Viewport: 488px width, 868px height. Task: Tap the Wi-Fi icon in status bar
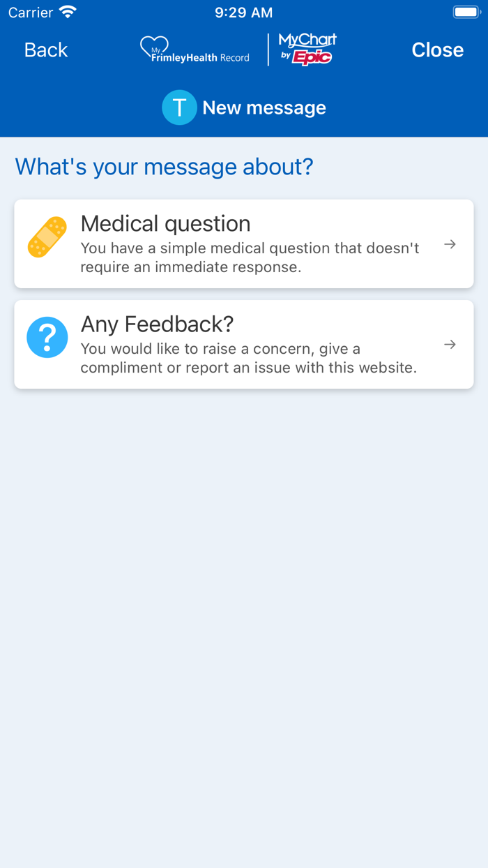click(66, 11)
